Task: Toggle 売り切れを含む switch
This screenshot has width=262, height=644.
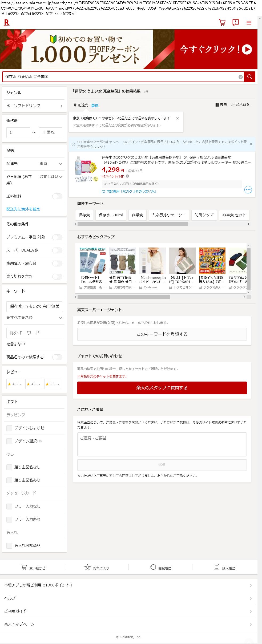Action: tap(57, 277)
